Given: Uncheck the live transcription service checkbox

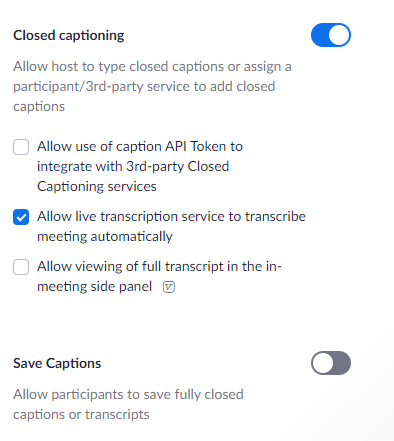Looking at the screenshot, I should coord(21,217).
